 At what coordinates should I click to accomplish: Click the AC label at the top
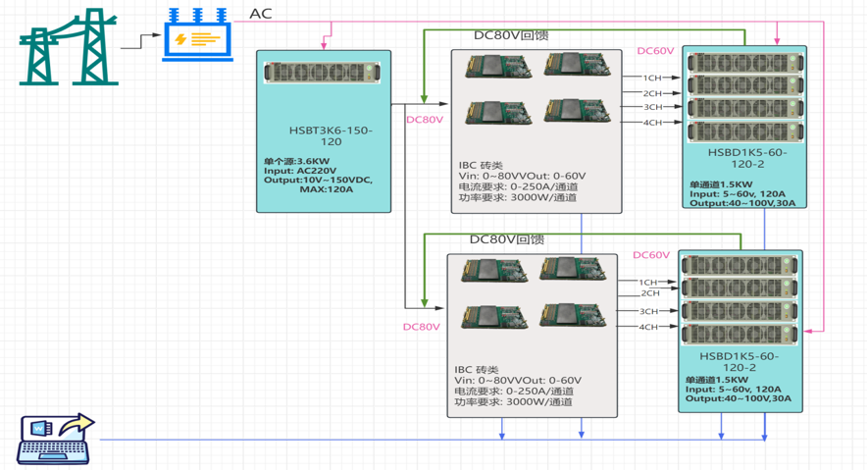pyautogui.click(x=262, y=13)
